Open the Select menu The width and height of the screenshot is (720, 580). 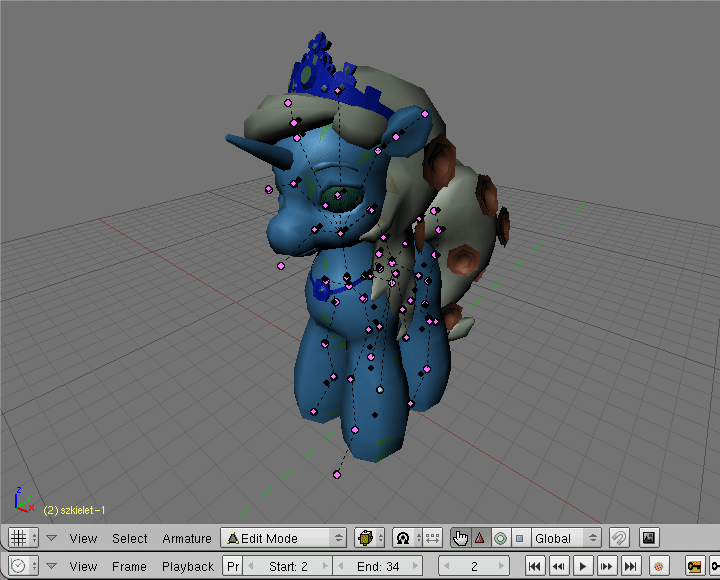(129, 538)
